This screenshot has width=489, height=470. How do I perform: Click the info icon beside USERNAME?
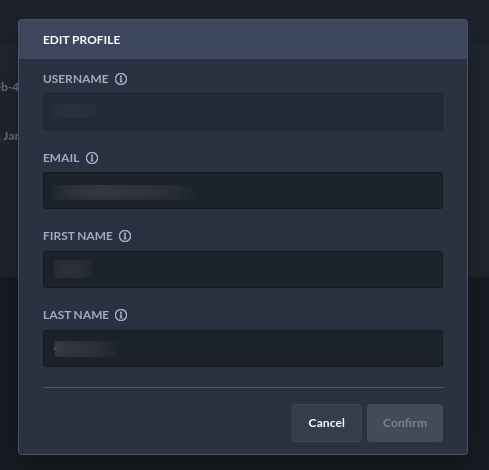coord(121,79)
